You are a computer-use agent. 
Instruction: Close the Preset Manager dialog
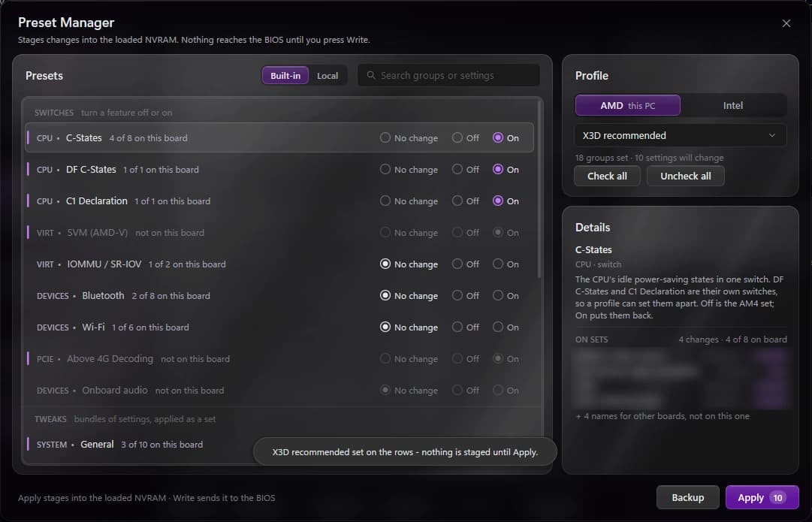[x=786, y=23]
